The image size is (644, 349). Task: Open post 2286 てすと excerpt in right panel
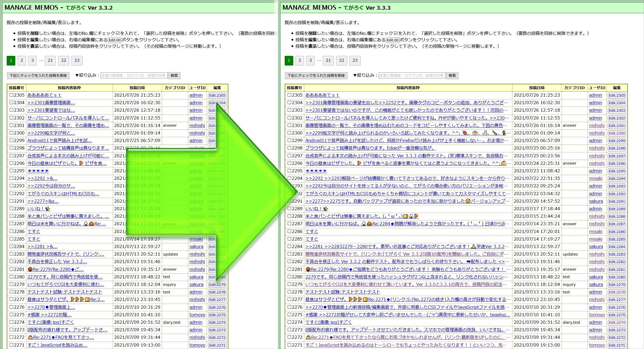(x=312, y=231)
